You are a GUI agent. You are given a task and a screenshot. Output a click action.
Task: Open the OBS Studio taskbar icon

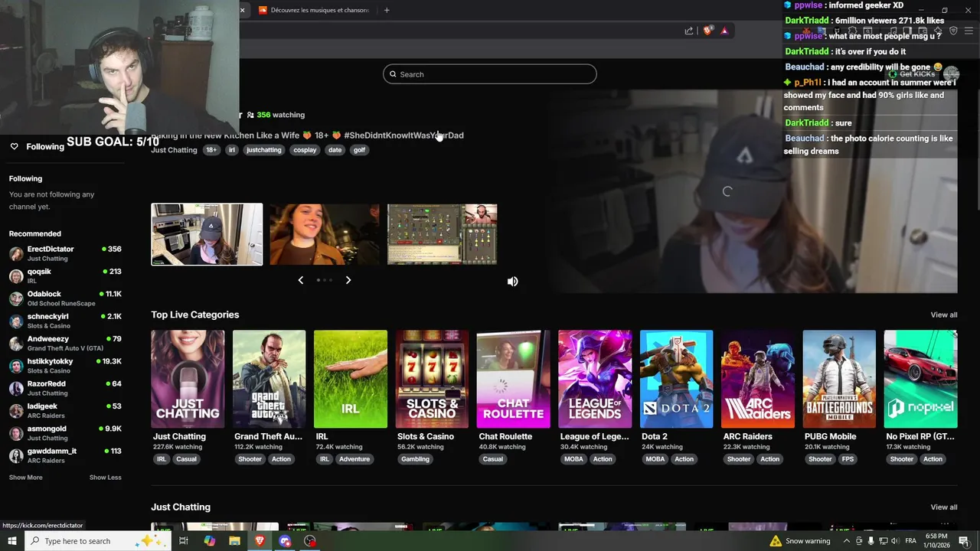310,541
